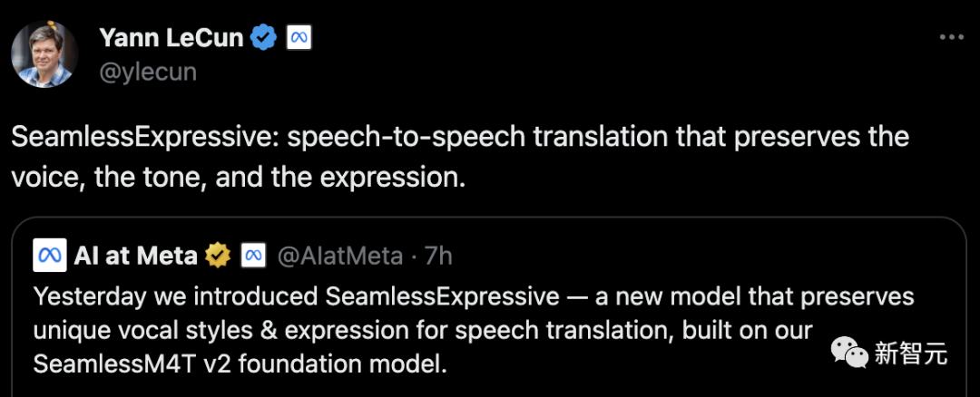Viewport: 980px width, 397px height.
Task: Click the AI at Meta logo avatar
Action: (49, 257)
